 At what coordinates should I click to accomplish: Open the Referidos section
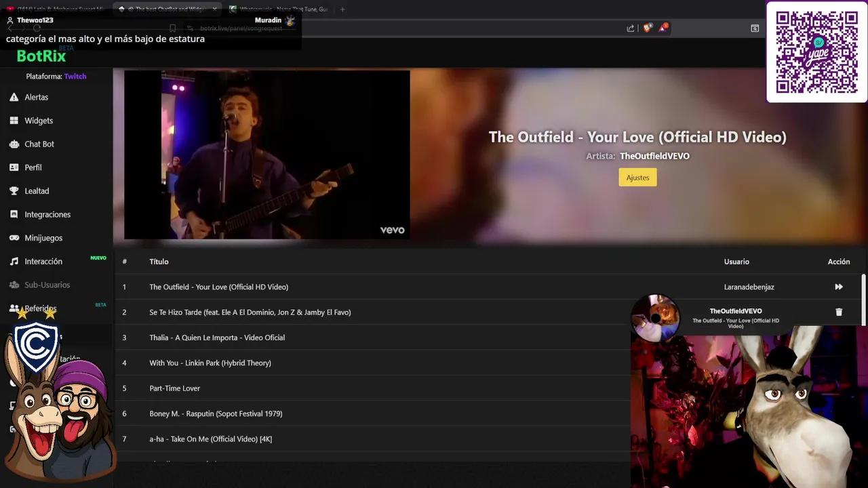pos(33,308)
